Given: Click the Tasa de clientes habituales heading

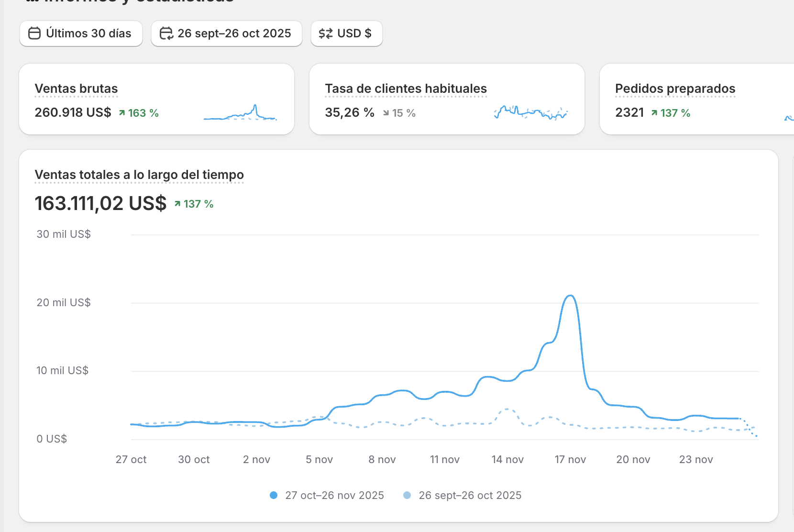Looking at the screenshot, I should pos(406,89).
